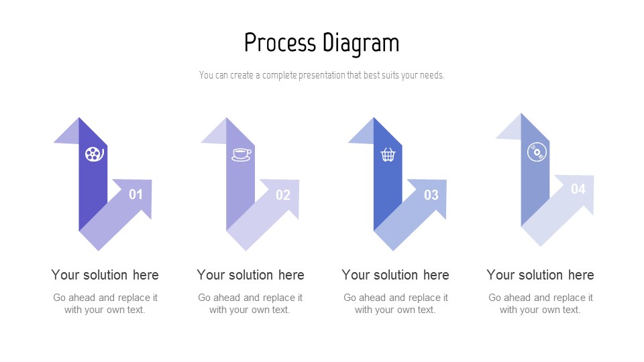Select the 02 arrow number
This screenshot has height=362, width=644.
click(283, 194)
